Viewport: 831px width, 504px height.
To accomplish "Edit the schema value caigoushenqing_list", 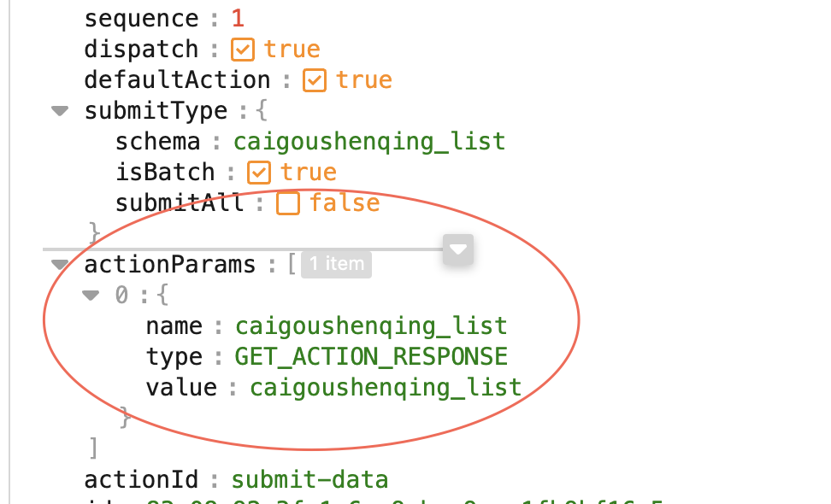I will pos(369,143).
